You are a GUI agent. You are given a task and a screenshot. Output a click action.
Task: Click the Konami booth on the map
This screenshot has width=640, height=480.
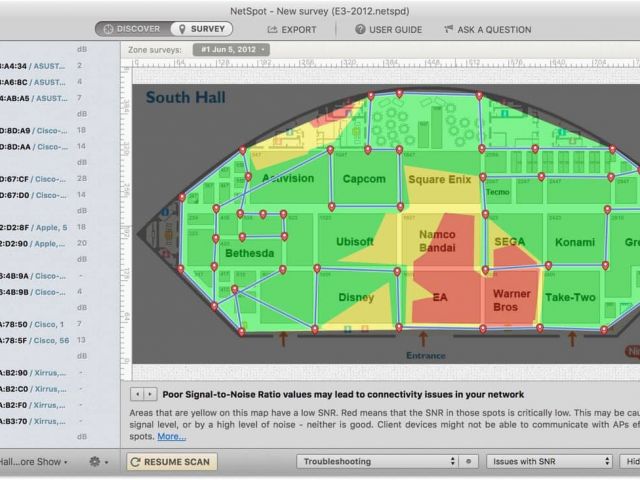pyautogui.click(x=575, y=242)
